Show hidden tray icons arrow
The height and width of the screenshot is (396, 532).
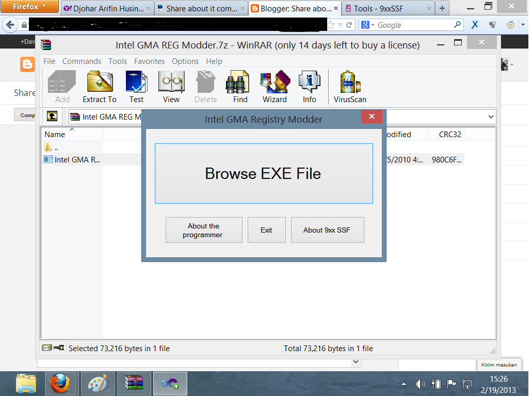404,384
